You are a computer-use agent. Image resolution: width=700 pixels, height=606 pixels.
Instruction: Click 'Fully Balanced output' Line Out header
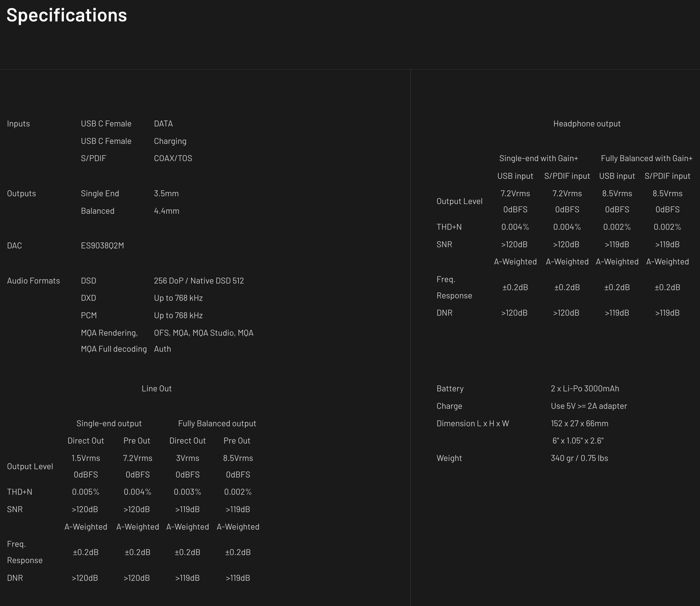click(217, 423)
